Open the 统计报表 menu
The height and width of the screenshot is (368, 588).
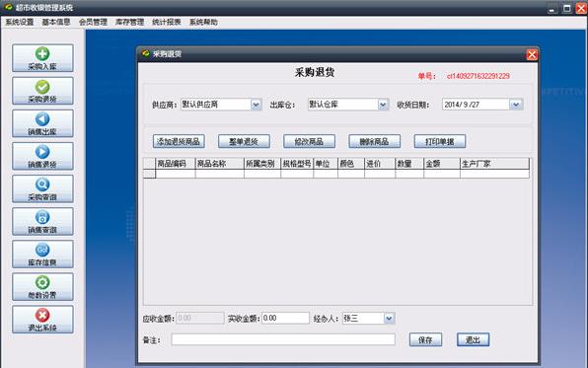tap(167, 22)
